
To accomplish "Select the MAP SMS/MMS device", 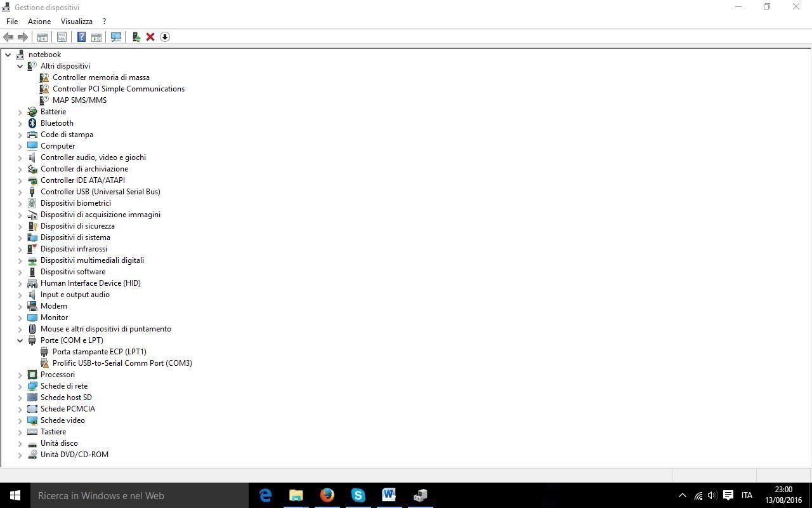I will click(79, 100).
